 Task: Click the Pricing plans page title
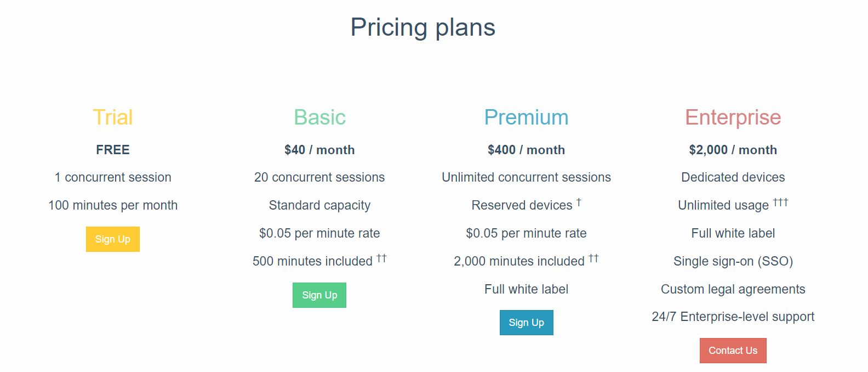coord(423,27)
